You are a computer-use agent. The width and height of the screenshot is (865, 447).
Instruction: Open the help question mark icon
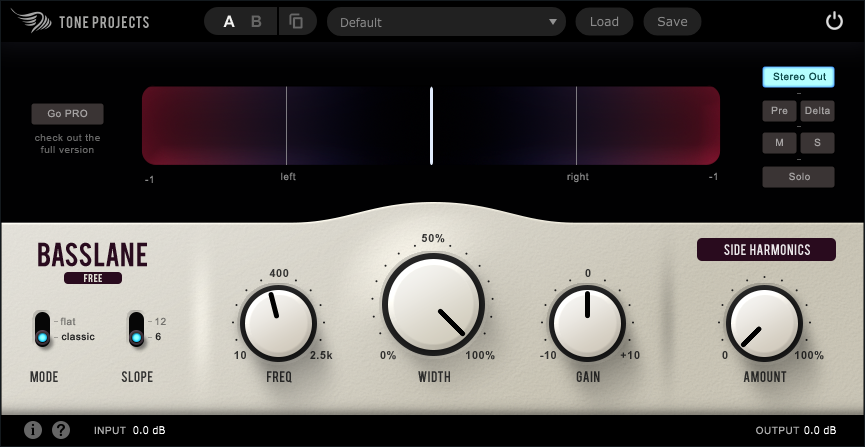click(61, 430)
